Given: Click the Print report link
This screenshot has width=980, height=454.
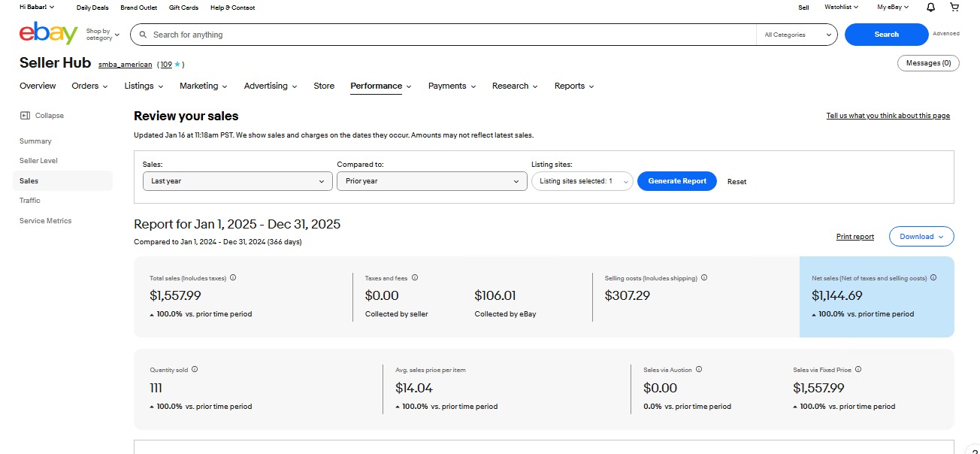Looking at the screenshot, I should pos(854,237).
